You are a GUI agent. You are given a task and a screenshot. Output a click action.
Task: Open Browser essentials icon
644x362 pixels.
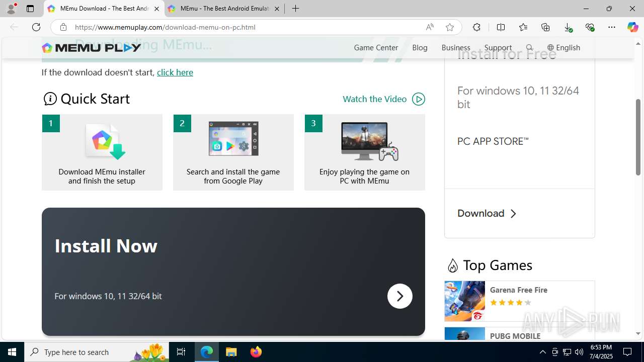point(590,27)
